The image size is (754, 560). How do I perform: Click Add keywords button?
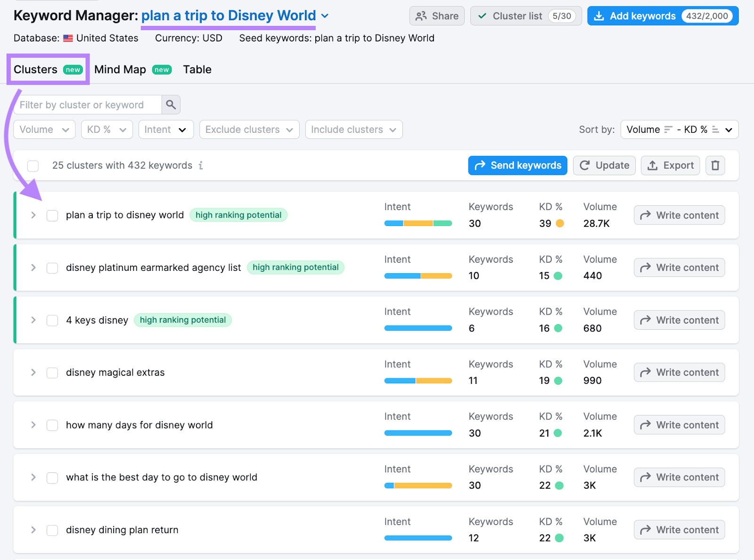[x=663, y=16]
